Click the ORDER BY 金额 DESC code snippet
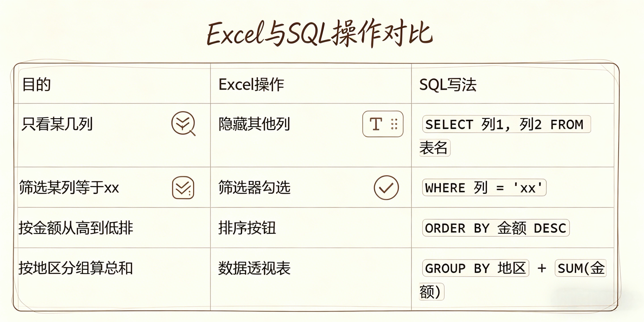The image size is (644, 322). pyautogui.click(x=495, y=228)
